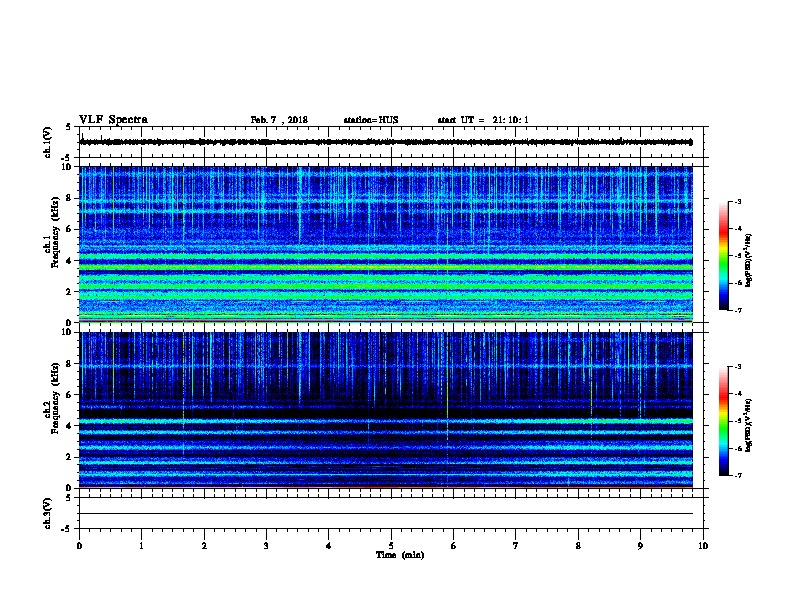Click the ch.1 "Frequency (kHz)" axis label

tap(55, 232)
